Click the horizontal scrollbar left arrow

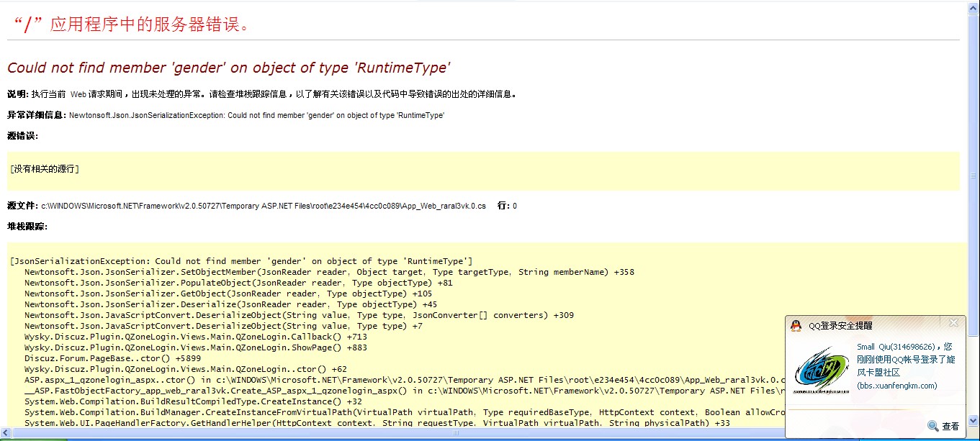coord(6,435)
